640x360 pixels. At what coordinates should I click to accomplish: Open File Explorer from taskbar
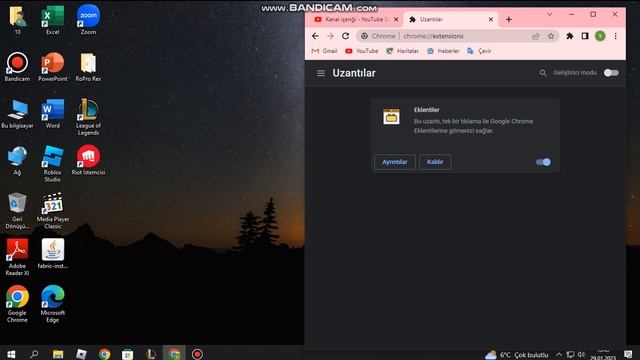58,354
